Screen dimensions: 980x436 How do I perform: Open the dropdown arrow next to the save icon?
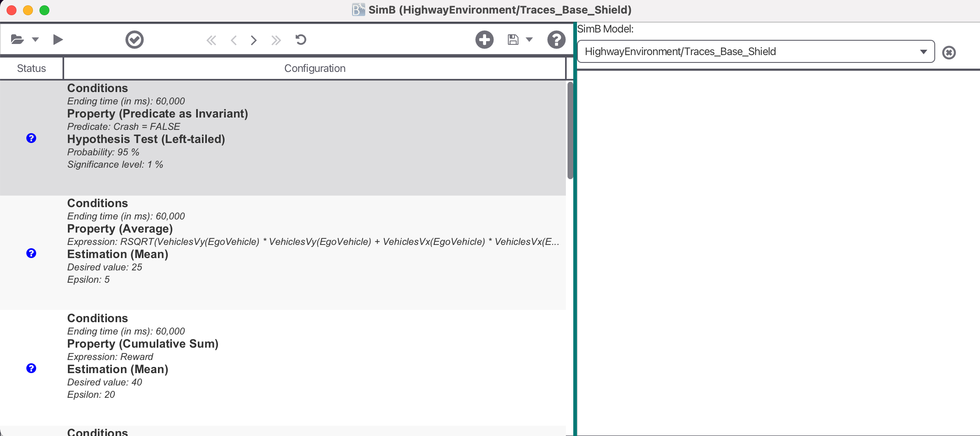point(529,39)
